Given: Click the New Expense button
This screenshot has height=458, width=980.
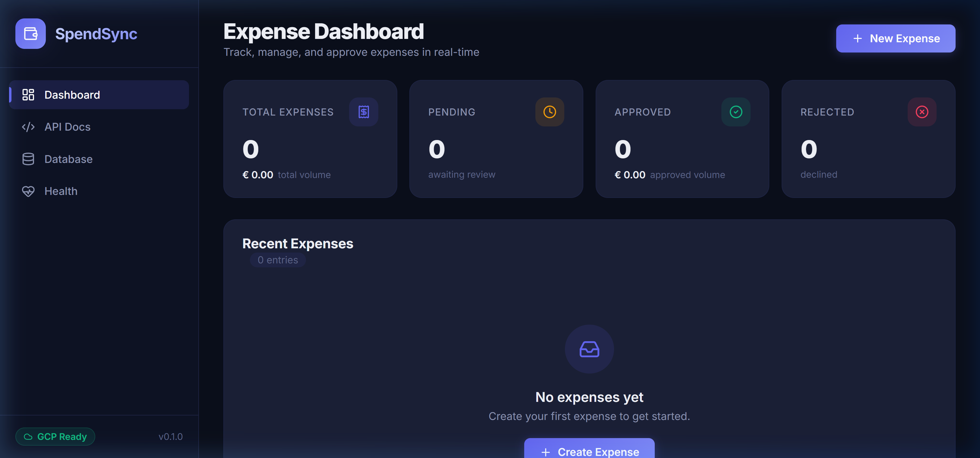Looking at the screenshot, I should tap(895, 38).
